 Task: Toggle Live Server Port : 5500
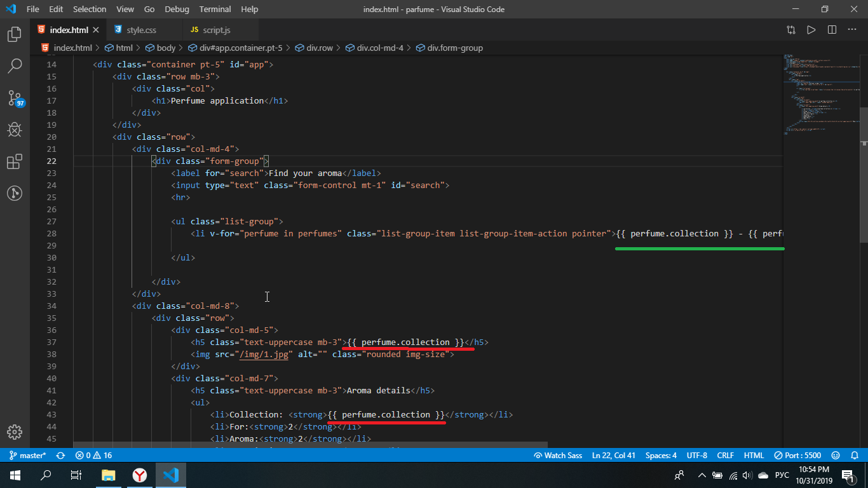click(x=797, y=456)
